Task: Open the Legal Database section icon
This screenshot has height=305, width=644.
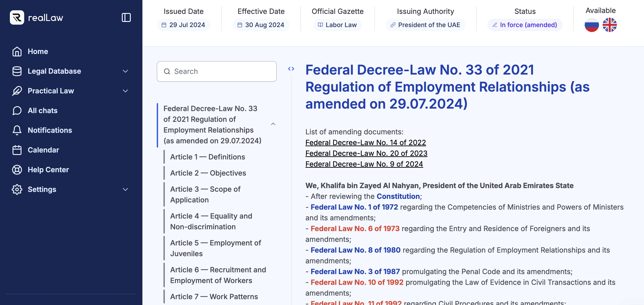Action: point(17,71)
